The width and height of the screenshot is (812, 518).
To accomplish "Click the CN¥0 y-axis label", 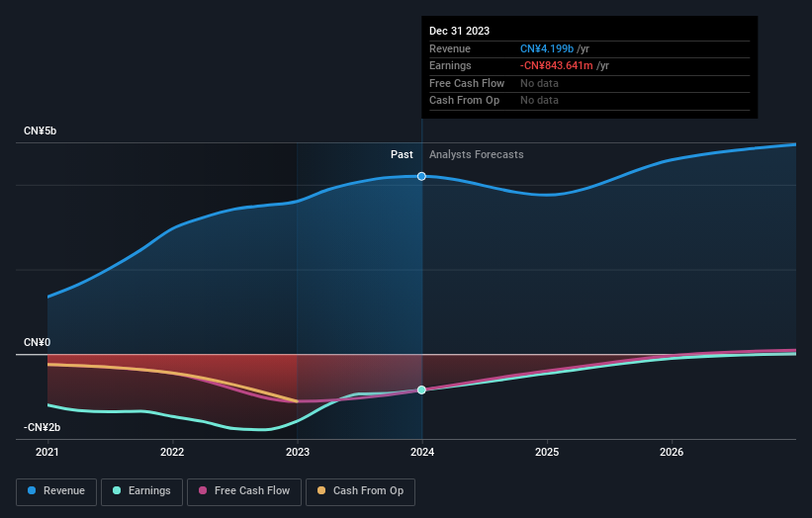I will [x=37, y=343].
